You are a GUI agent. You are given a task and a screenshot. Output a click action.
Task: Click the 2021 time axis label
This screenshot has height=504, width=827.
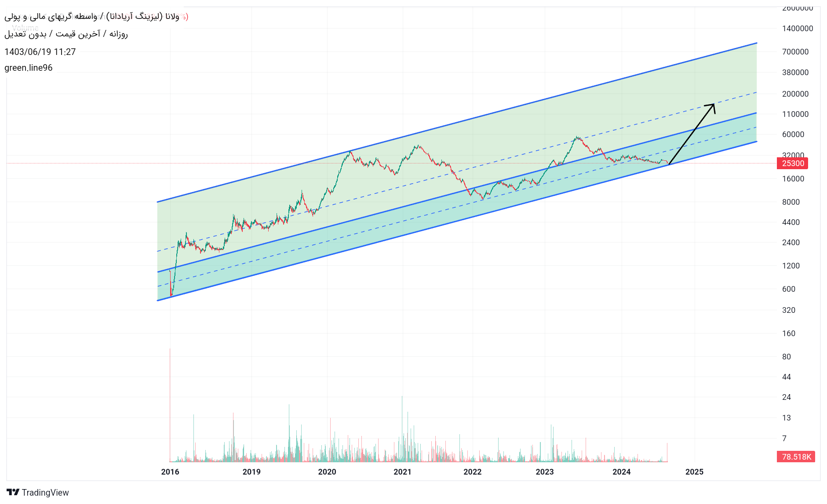402,472
